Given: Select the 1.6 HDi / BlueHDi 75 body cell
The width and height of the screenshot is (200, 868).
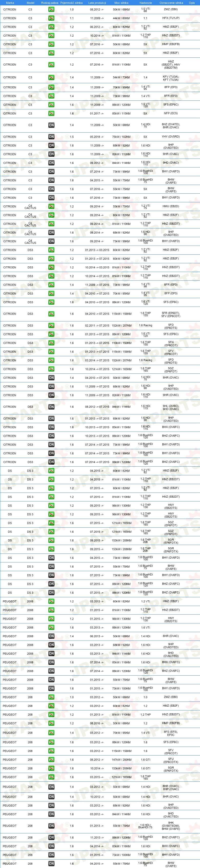Looking at the screenshot, I should 146,826.
